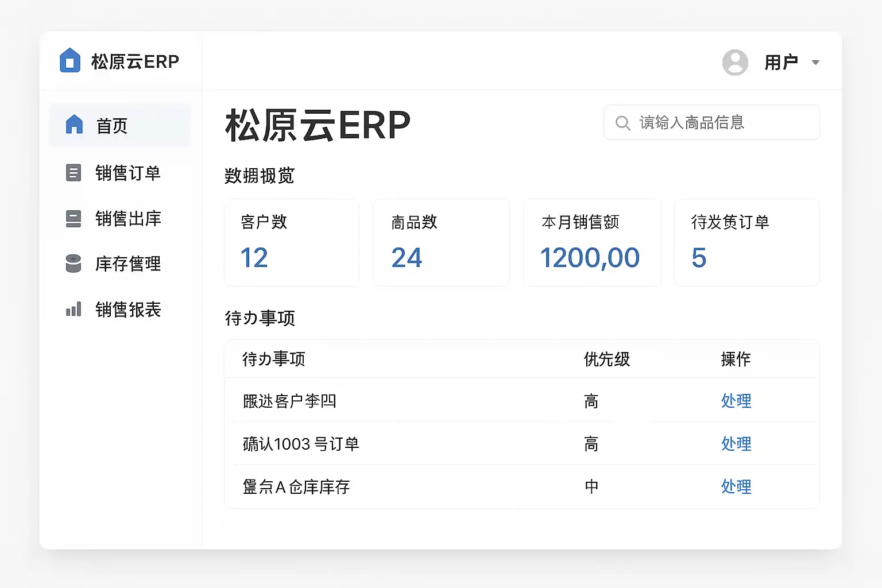The image size is (882, 588).
Task: Click 处理 for the A仓库 inventory row
Action: point(736,487)
